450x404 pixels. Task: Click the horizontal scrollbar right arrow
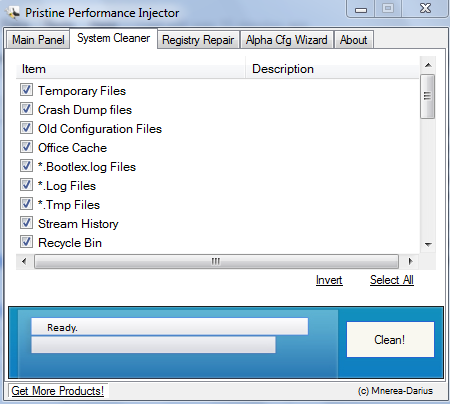tap(410, 261)
